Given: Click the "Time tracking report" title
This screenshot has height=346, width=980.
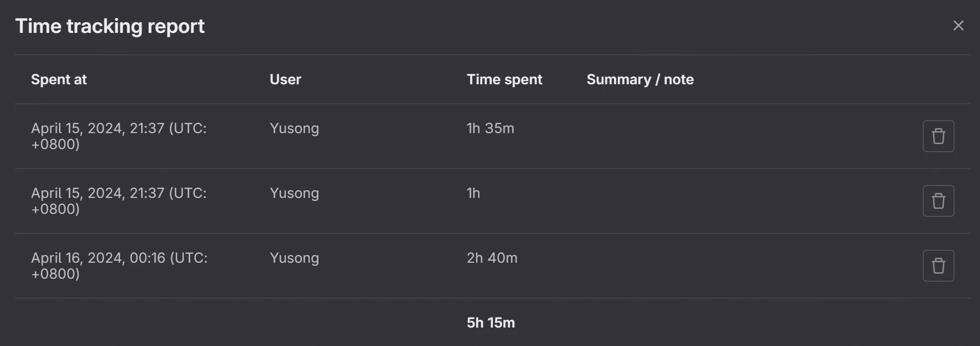Looking at the screenshot, I should tap(110, 26).
